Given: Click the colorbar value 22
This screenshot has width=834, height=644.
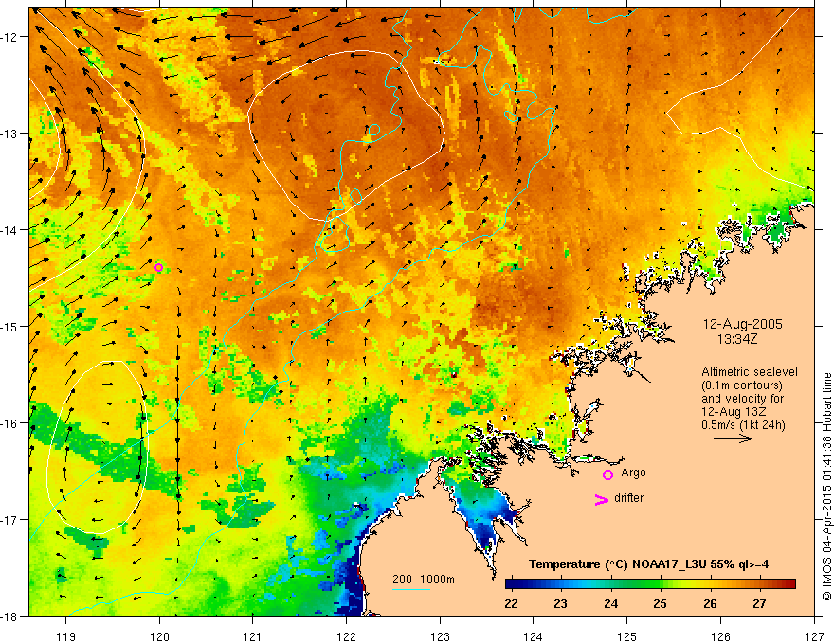Looking at the screenshot, I should tap(511, 603).
